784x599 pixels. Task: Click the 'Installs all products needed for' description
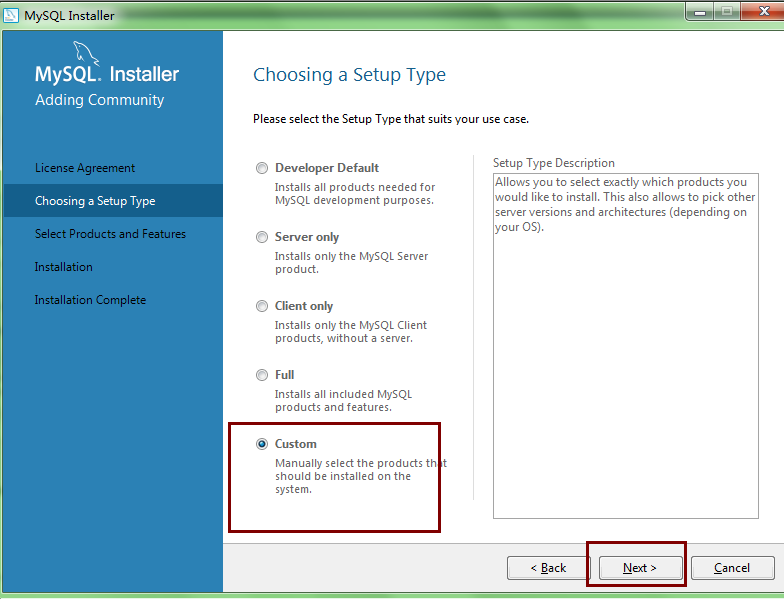(x=354, y=194)
